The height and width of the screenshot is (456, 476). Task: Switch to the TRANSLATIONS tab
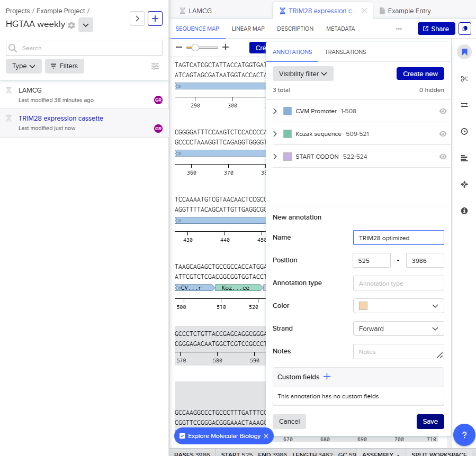point(345,52)
